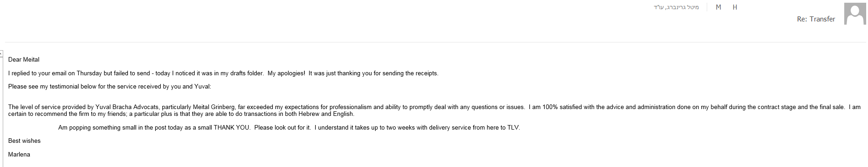
Task: Click the "H" sender initial in the header
Action: coord(735,7)
